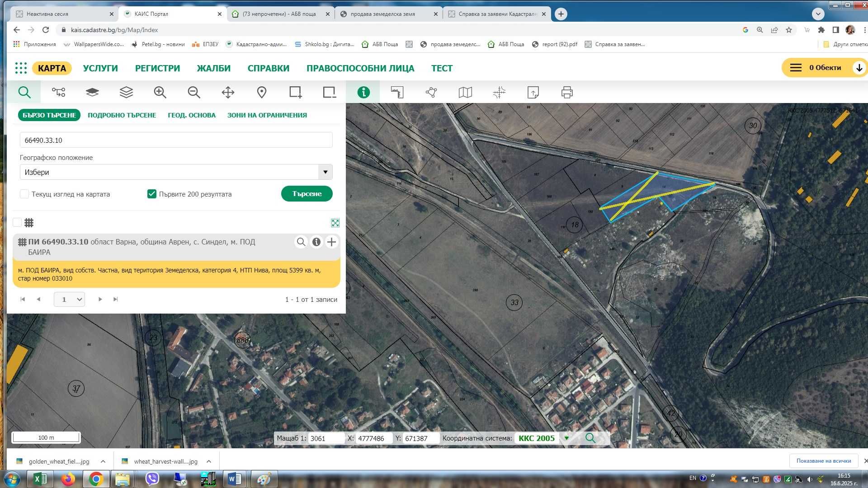This screenshot has height=488, width=868.
Task: Zoom to result using magnifier icon
Action: 301,242
